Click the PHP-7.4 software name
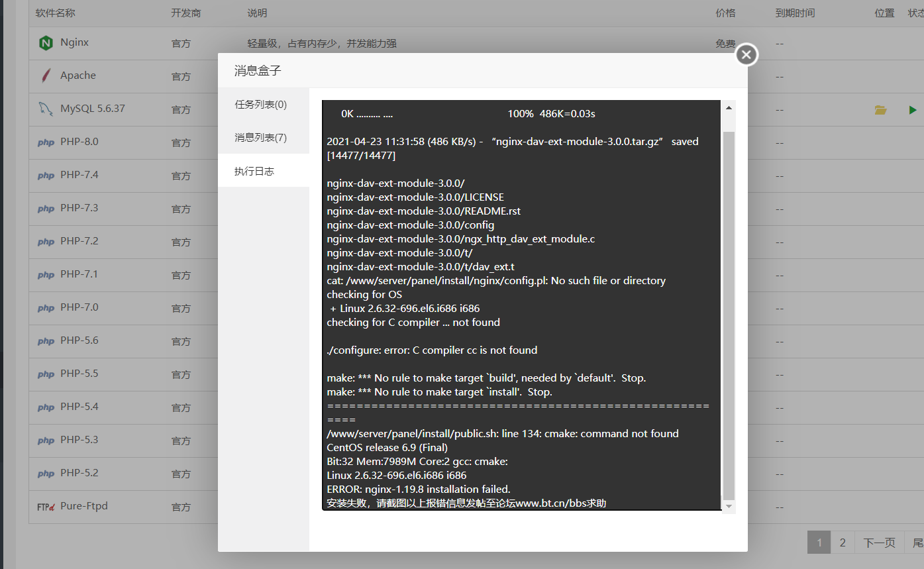Image resolution: width=924 pixels, height=569 pixels. [x=79, y=175]
